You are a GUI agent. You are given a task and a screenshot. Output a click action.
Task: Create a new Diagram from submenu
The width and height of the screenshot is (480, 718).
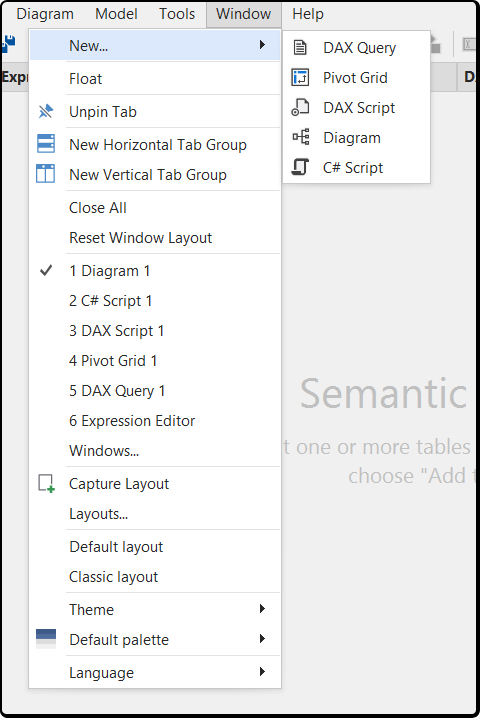point(356,138)
